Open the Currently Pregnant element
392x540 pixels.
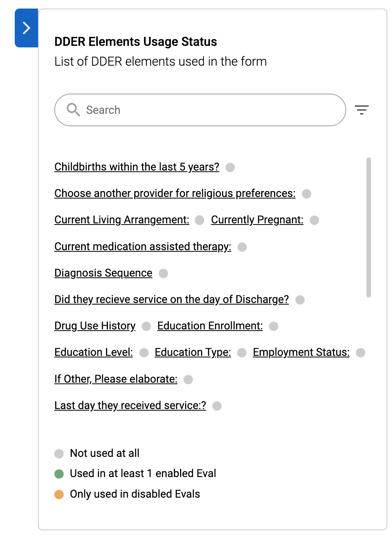point(257,220)
